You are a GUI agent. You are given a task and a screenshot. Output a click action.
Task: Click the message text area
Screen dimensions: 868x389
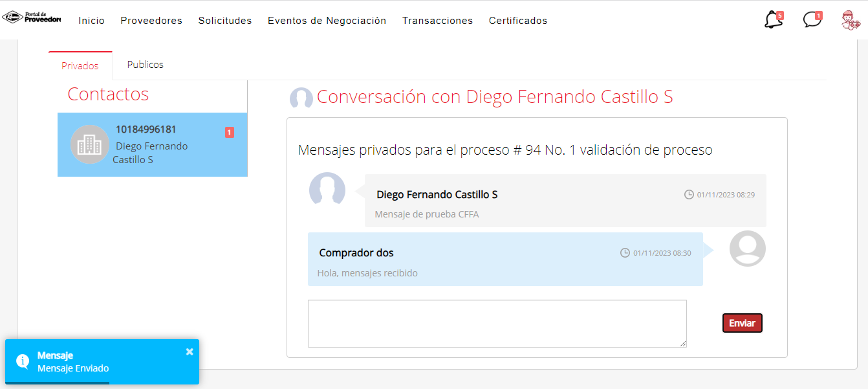pyautogui.click(x=497, y=323)
